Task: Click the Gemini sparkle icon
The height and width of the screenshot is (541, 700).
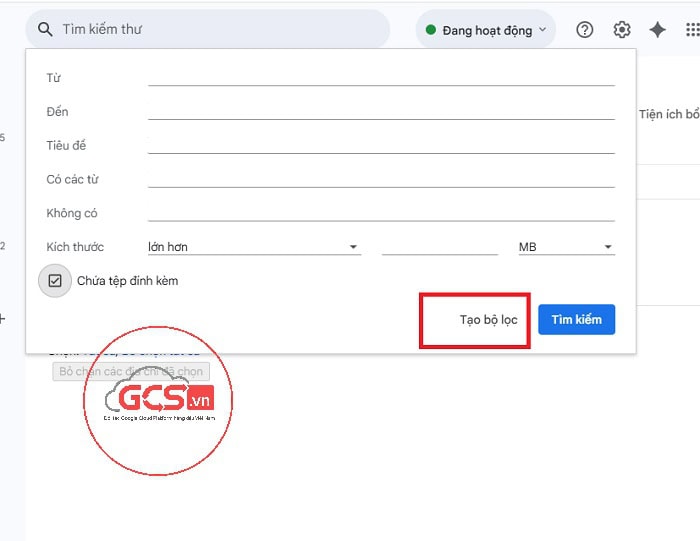Action: coord(657,30)
